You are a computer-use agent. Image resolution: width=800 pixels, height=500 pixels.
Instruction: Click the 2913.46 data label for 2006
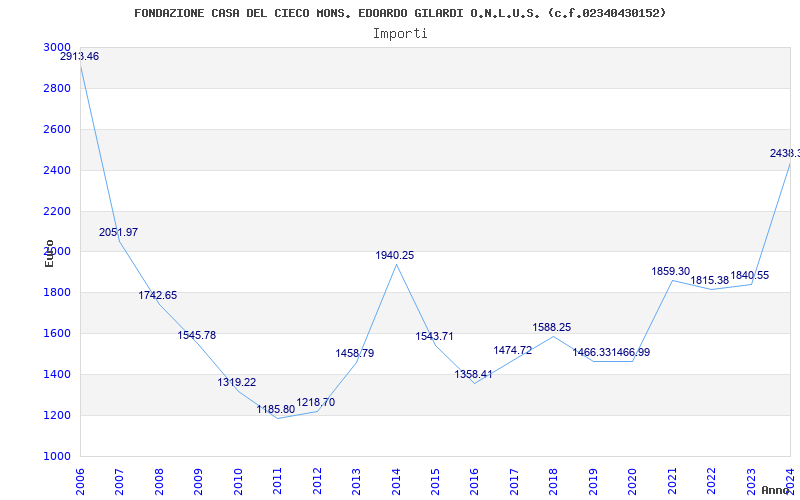click(x=79, y=57)
